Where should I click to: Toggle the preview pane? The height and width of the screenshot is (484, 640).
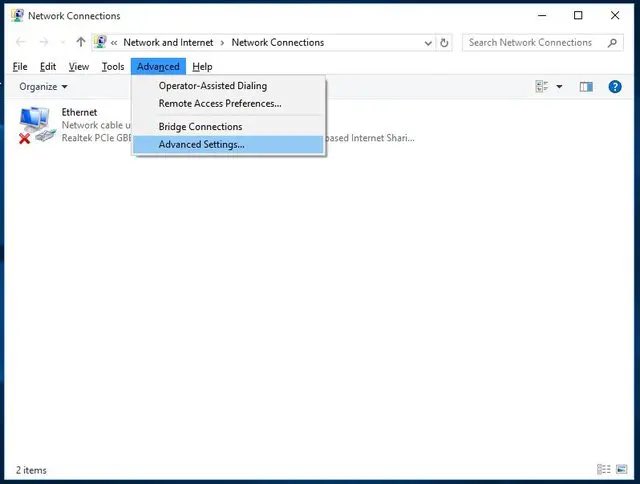(586, 87)
